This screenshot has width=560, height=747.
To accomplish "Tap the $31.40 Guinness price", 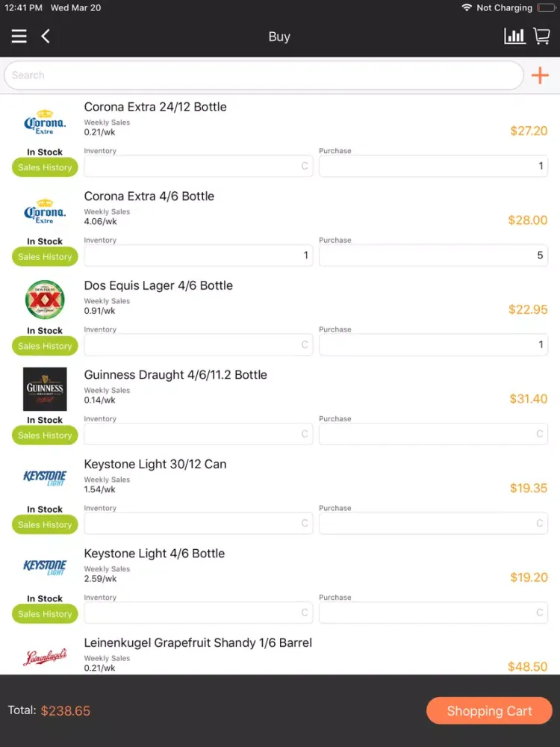I will coord(528,399).
